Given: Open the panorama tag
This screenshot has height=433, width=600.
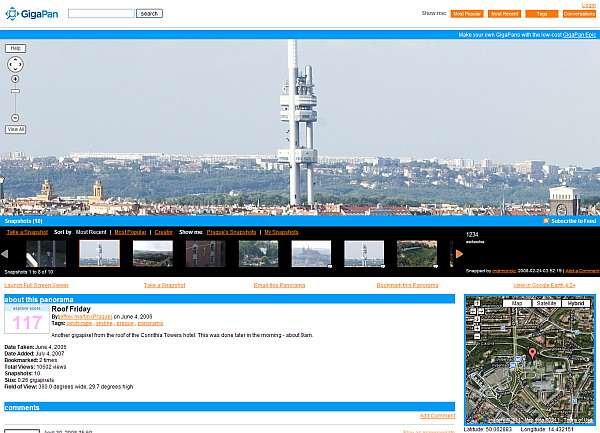Looking at the screenshot, I should click(150, 323).
